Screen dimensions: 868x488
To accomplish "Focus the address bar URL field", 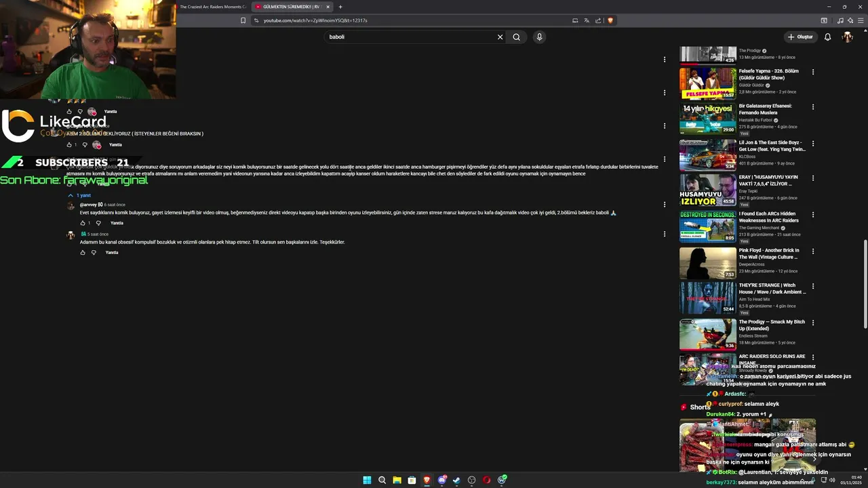I will tap(414, 20).
